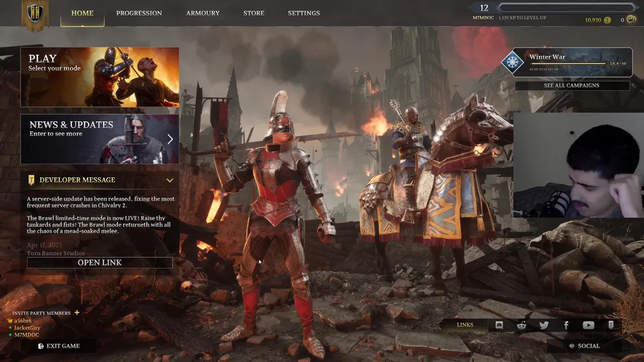The width and height of the screenshot is (644, 362).
Task: Switch to the Home tab
Action: [83, 13]
